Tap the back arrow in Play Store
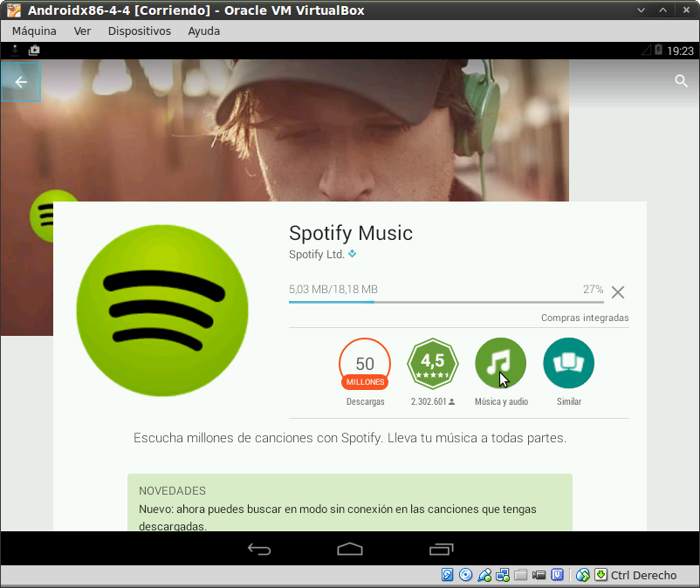 point(21,82)
